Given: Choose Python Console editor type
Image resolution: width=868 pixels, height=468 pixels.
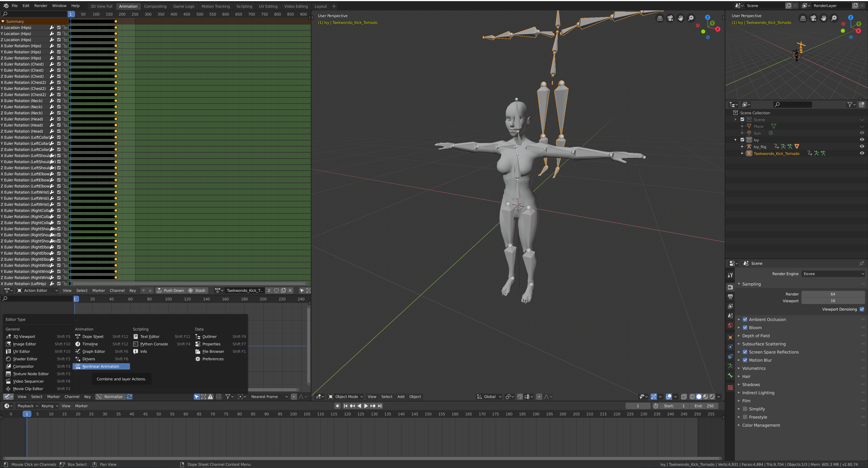Looking at the screenshot, I should tap(161, 344).
